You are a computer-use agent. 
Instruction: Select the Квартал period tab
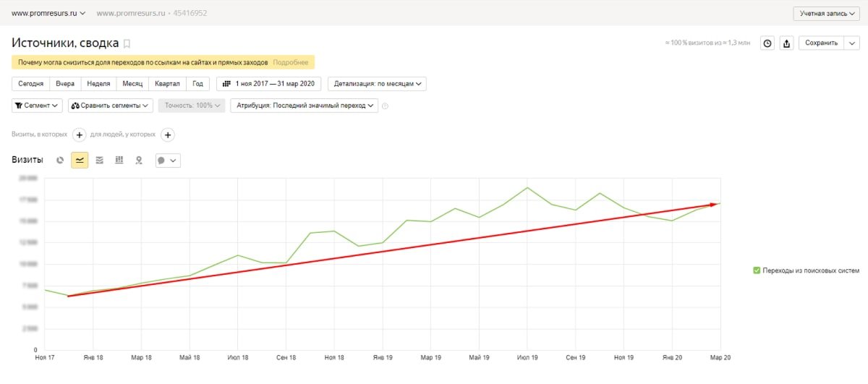pos(167,84)
